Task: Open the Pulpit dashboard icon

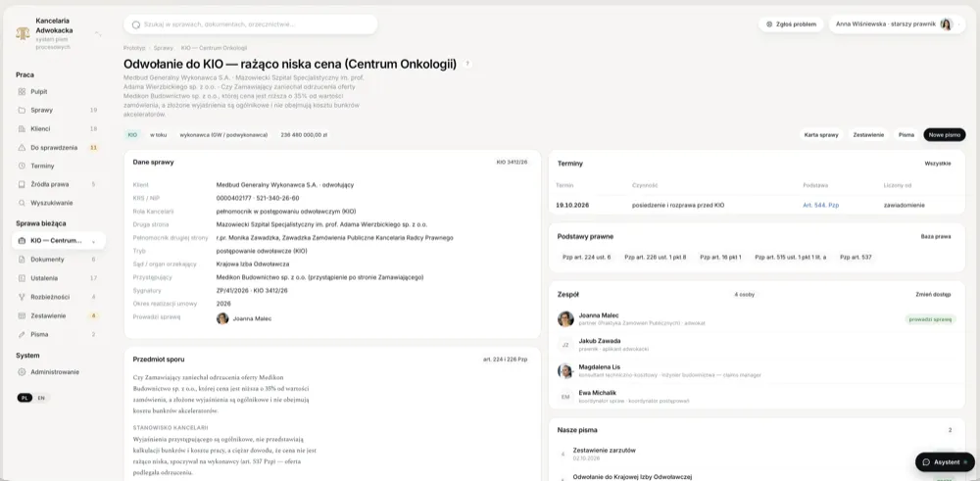Action: pos(22,92)
